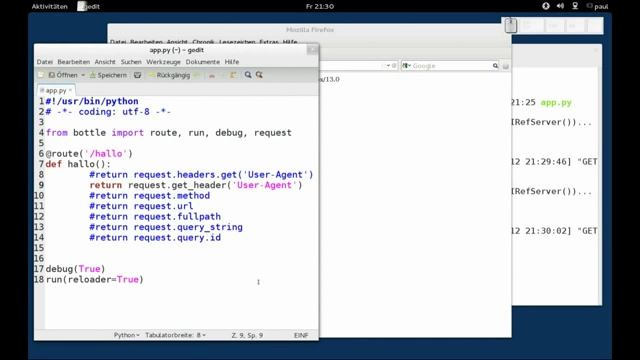Open the volume speaker icon in top bar
Screen dimensions: 640x360
pyautogui.click(x=560, y=6)
